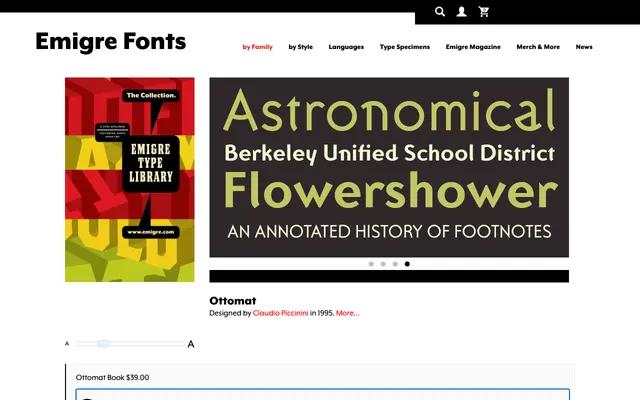Screen dimensions: 640x400
Task: Open Merch & More menu
Action: (x=538, y=47)
